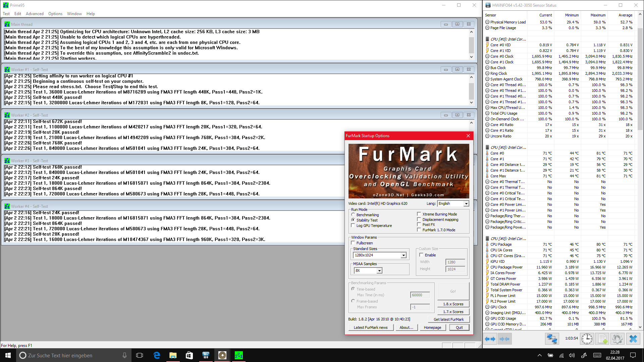Click HWiNFO expand columns arrows icon
644x362 pixels.
coord(490,339)
